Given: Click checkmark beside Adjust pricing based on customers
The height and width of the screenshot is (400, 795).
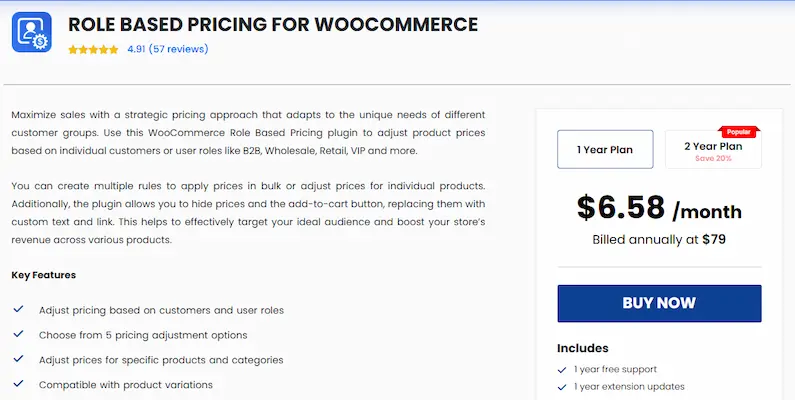Looking at the screenshot, I should [x=18, y=310].
